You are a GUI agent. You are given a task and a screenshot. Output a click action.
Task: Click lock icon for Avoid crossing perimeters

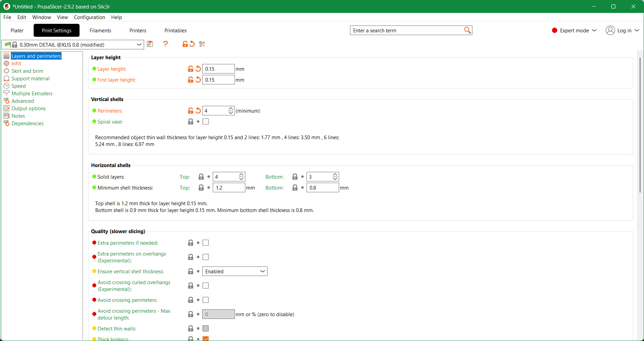(191, 300)
